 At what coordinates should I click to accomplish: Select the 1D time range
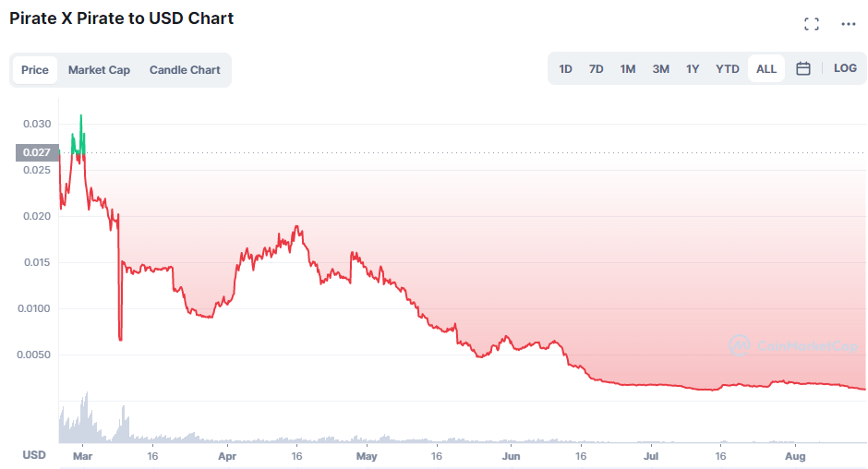565,68
